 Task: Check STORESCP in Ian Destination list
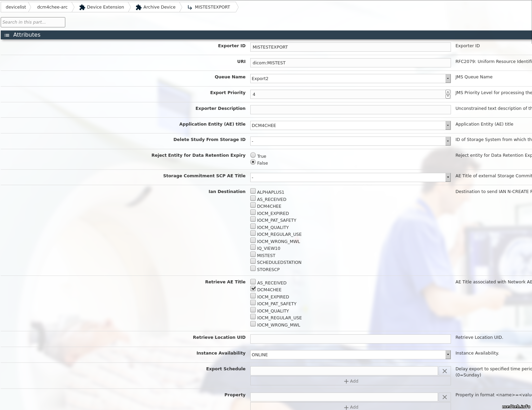(253, 269)
